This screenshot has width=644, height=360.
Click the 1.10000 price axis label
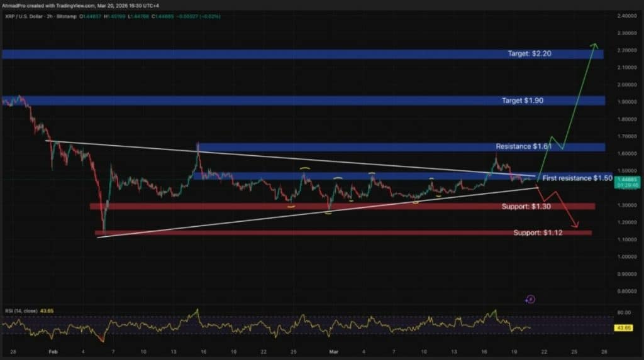click(x=626, y=239)
